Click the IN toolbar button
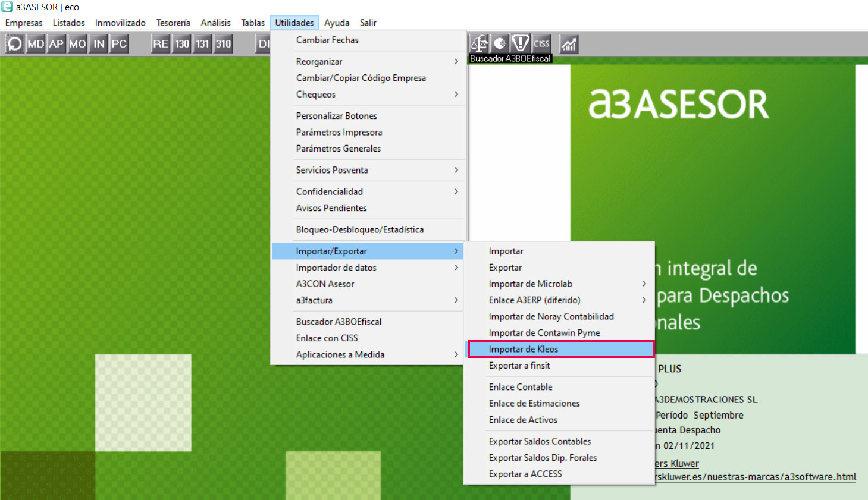This screenshot has height=500, width=868. (x=99, y=44)
